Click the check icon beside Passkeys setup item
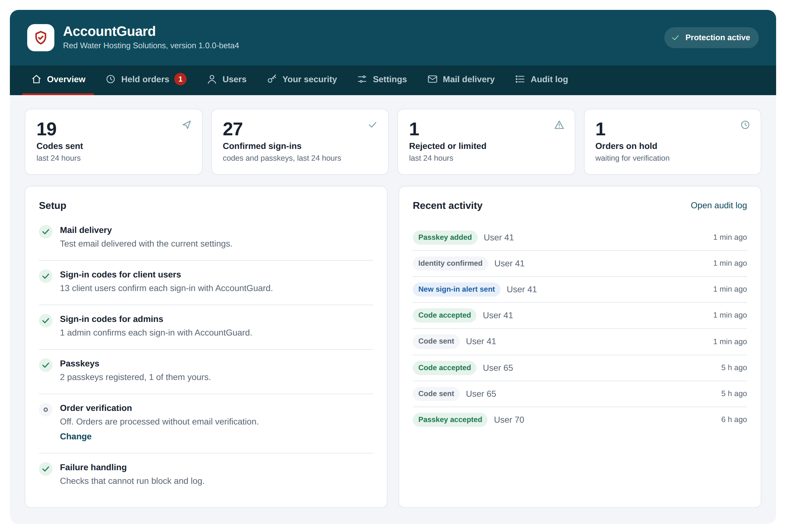The image size is (786, 532). pyautogui.click(x=46, y=365)
